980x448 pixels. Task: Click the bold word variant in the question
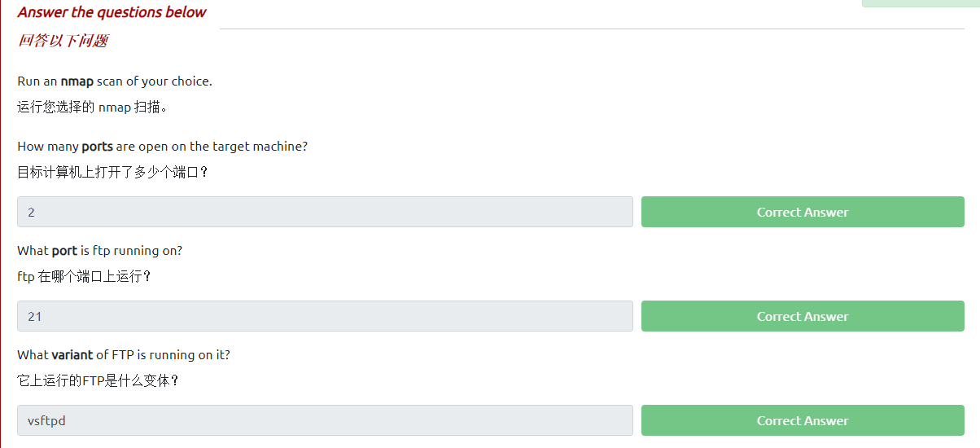72,355
